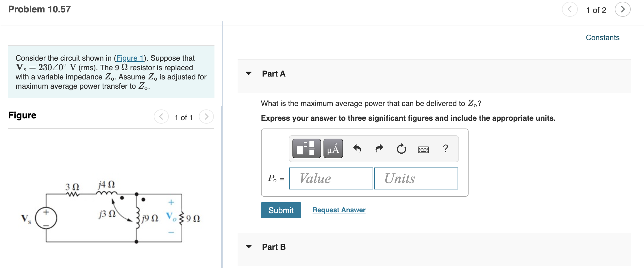Click the Request Answer link
The width and height of the screenshot is (644, 268).
point(339,210)
